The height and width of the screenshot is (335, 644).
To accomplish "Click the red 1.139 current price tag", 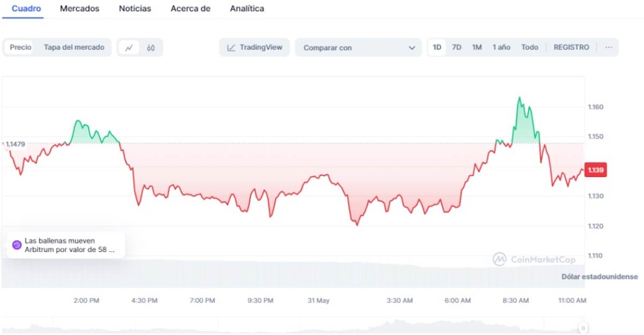I will pos(596,170).
